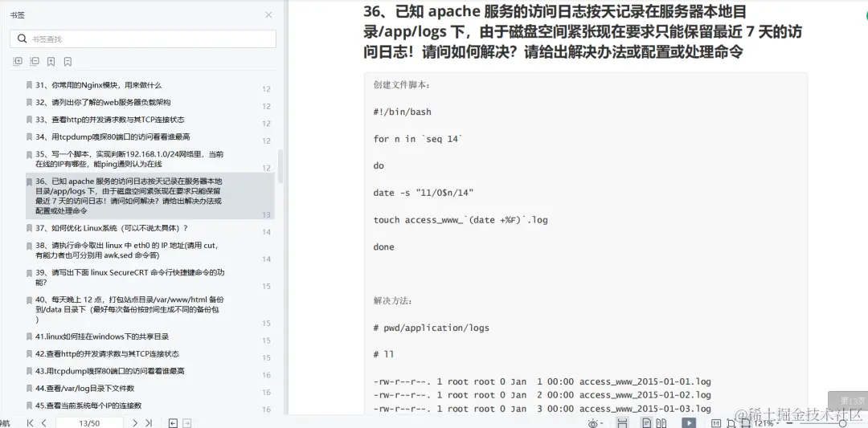Open bookmark 35、写一个脚本 ping
The width and height of the screenshot is (868, 428).
pos(129,159)
